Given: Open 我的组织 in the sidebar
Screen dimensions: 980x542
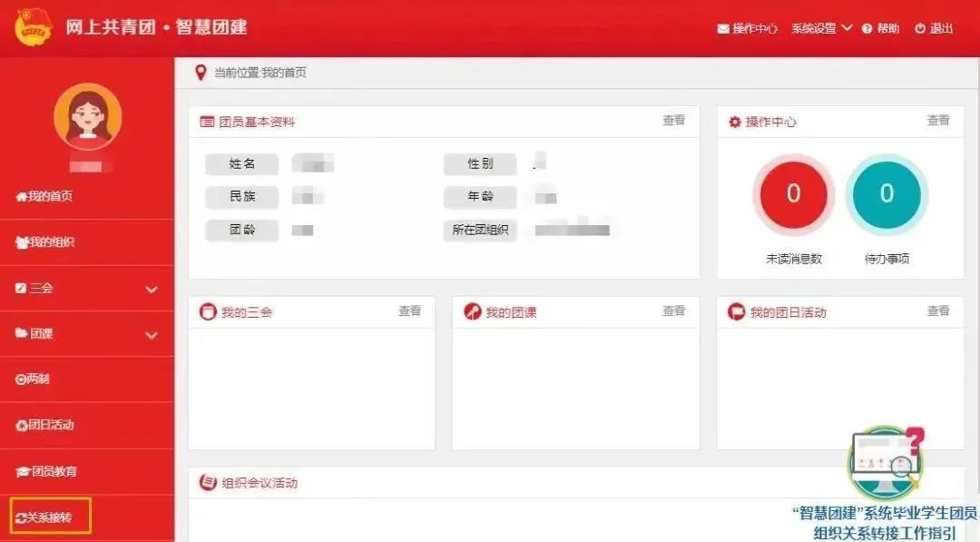Looking at the screenshot, I should coord(45,242).
